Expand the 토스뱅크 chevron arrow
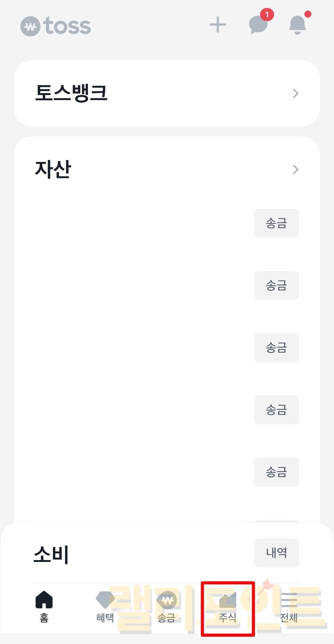 [296, 93]
